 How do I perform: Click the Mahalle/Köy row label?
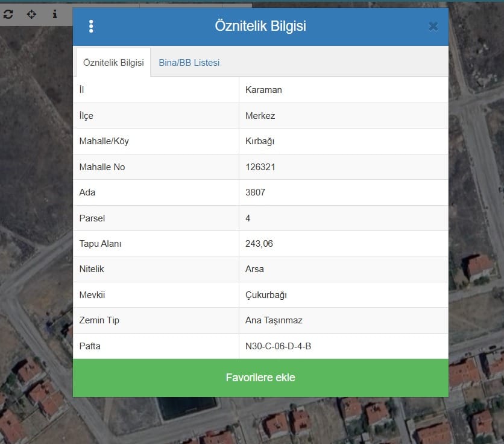tap(104, 141)
